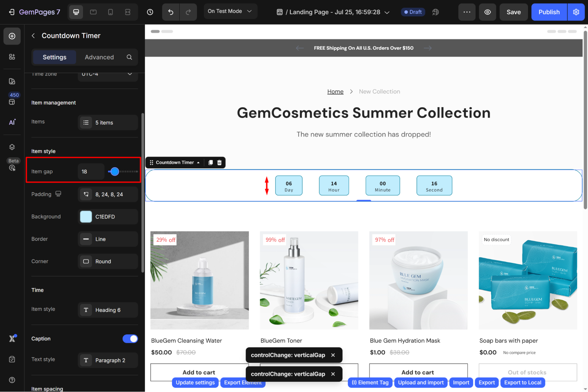Switch to mobile device preview icon
Viewport: 588px width, 392px height.
pyautogui.click(x=110, y=12)
